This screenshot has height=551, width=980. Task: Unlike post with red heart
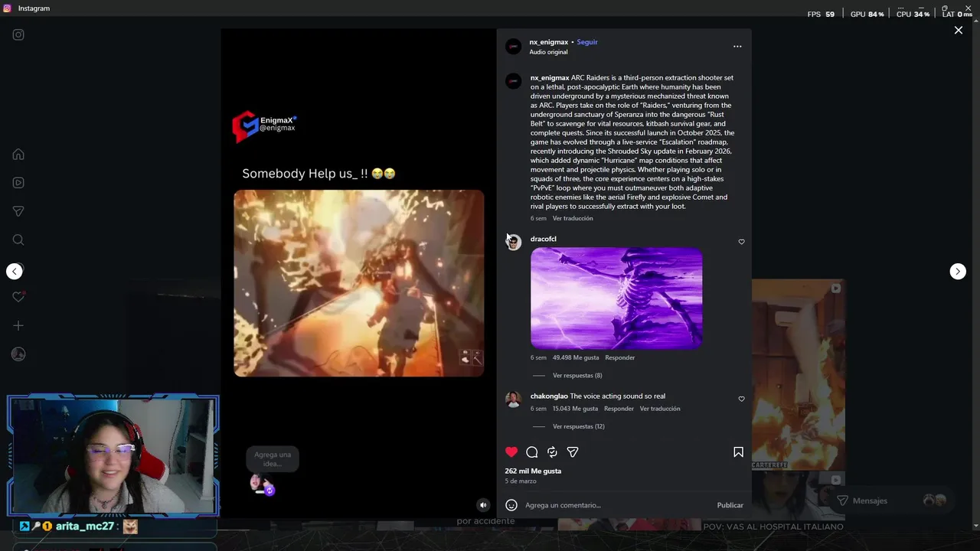(x=511, y=452)
